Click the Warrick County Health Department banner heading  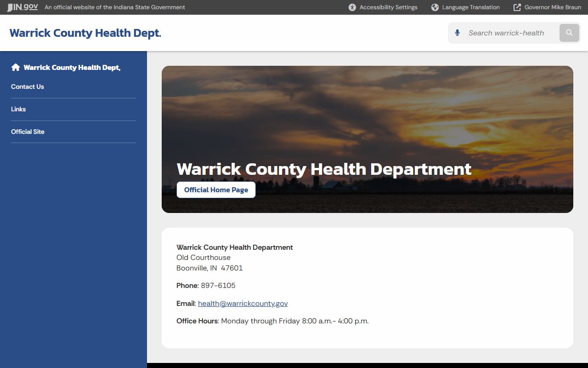324,169
